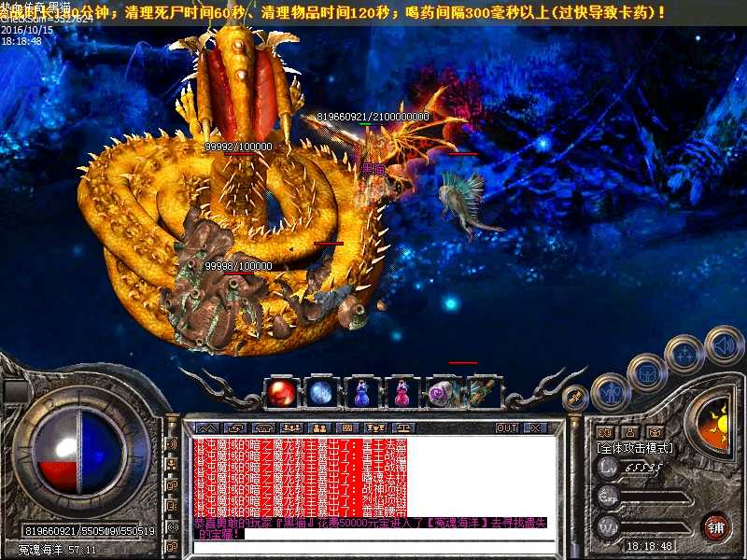Toggle game sound with the speaker round button
The image size is (747, 560).
(724, 346)
